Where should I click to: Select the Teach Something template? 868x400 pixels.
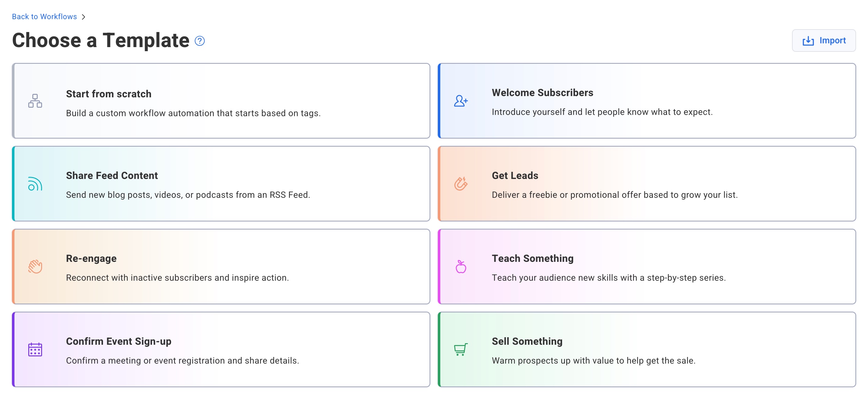[647, 267]
